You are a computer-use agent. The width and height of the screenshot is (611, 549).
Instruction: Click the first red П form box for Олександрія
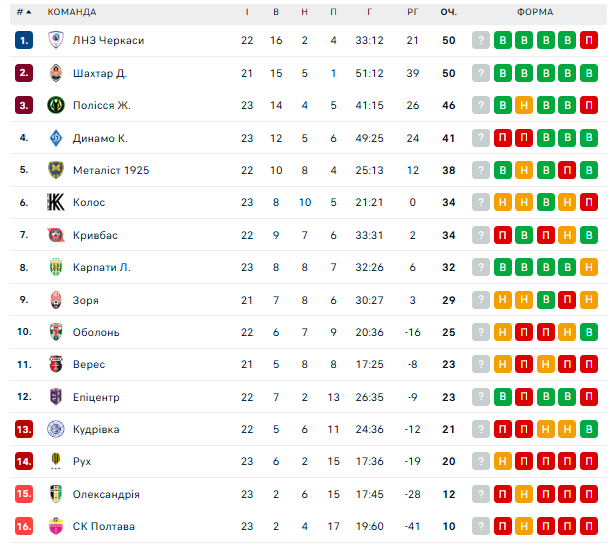click(x=502, y=494)
